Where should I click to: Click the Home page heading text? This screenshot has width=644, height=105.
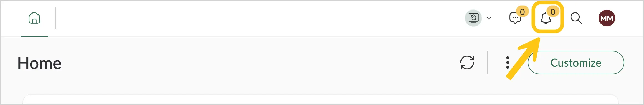[x=39, y=63]
